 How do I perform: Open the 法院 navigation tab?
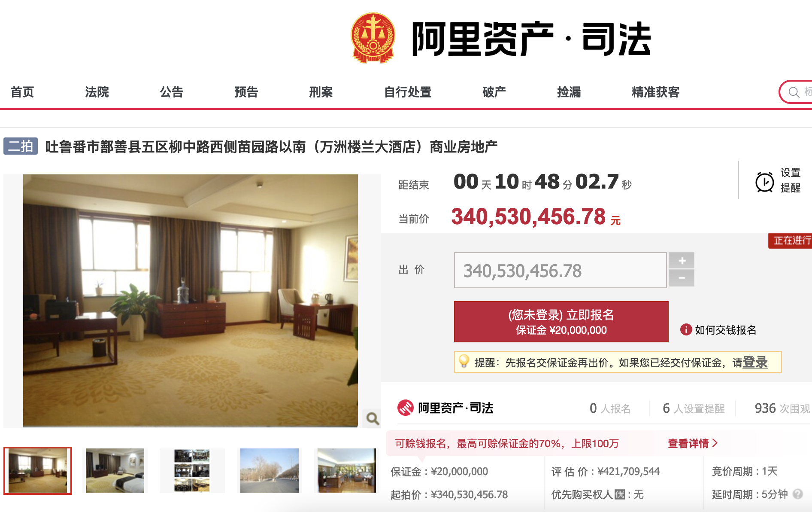tap(97, 92)
